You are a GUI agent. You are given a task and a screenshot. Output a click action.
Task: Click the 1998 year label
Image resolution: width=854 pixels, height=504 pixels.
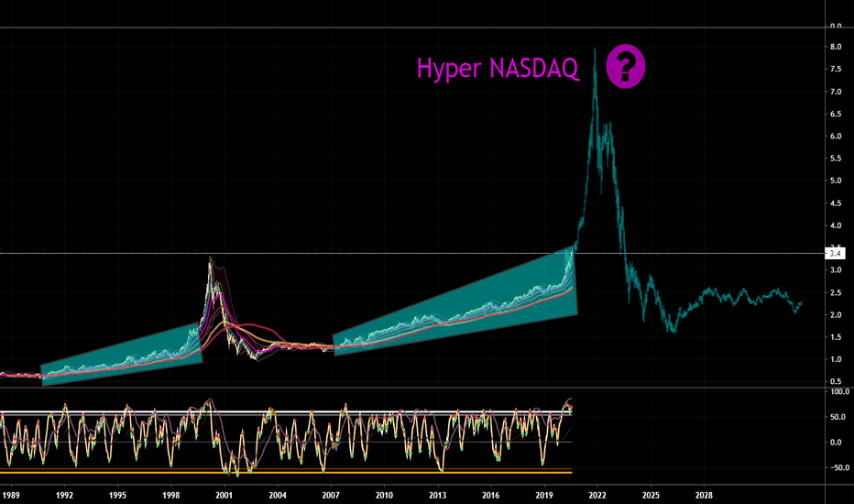[171, 495]
